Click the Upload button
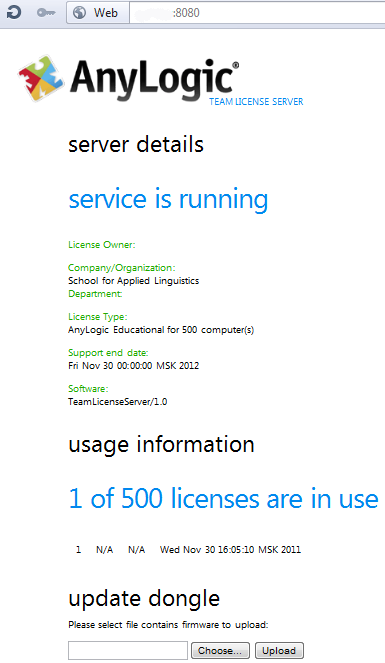The height and width of the screenshot is (663, 385). click(279, 650)
